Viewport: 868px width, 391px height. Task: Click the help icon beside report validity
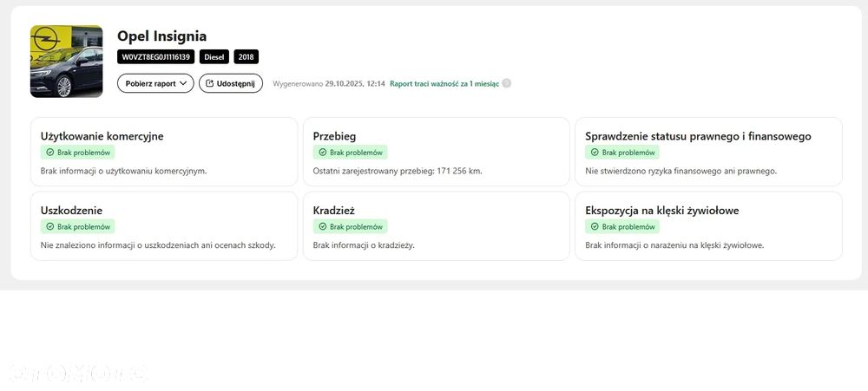click(x=507, y=84)
